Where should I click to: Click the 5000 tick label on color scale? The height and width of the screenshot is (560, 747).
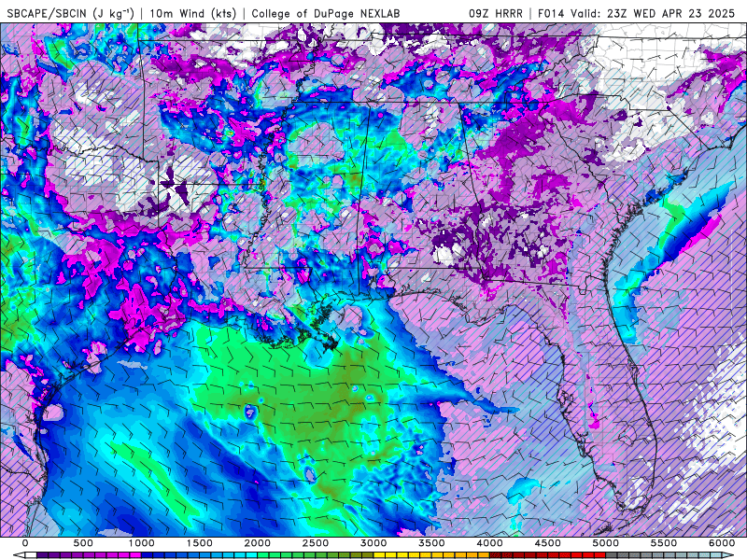click(605, 543)
